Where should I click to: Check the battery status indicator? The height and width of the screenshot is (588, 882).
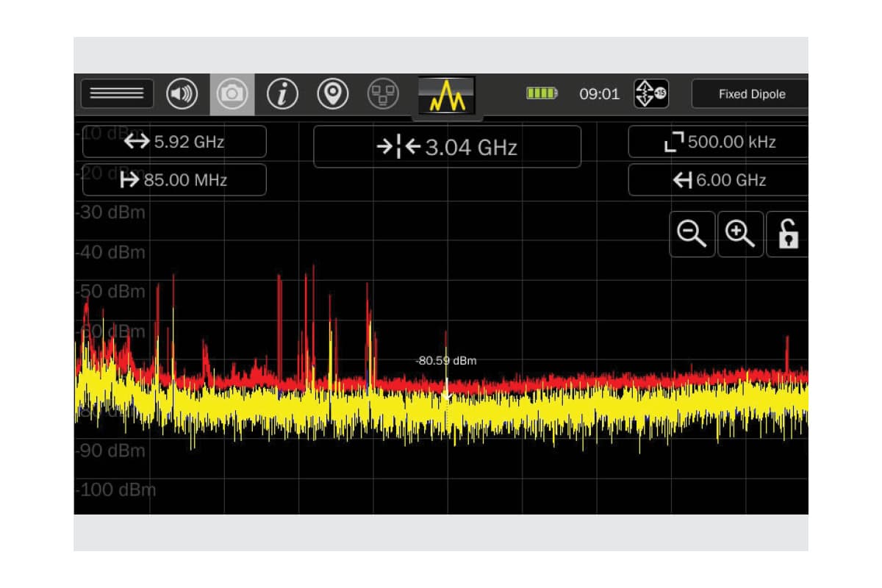pos(542,94)
